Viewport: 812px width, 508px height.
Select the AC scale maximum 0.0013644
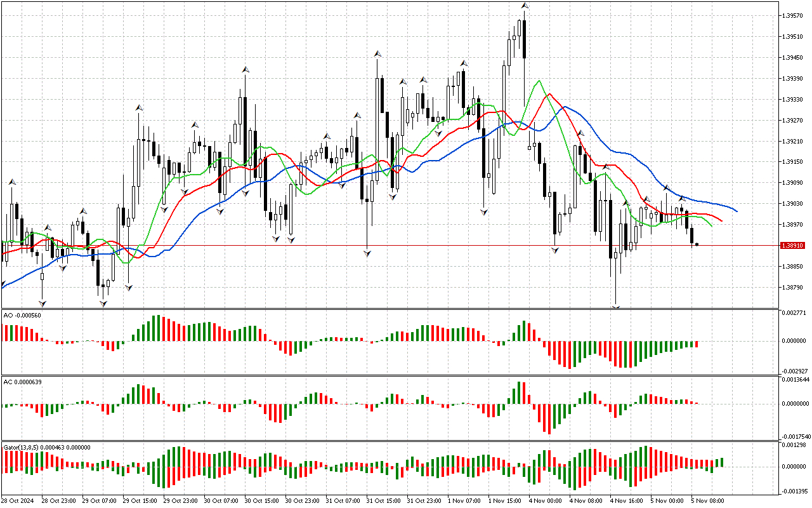pos(795,379)
